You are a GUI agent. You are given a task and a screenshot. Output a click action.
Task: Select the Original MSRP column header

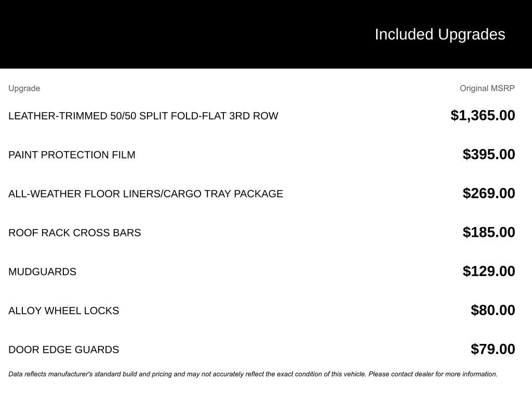[x=487, y=88]
